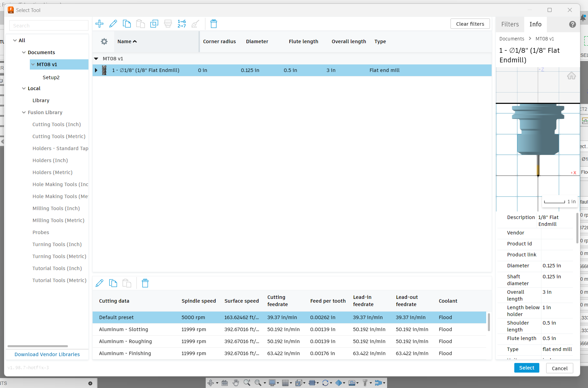Switch to the Filters tab

coord(510,24)
